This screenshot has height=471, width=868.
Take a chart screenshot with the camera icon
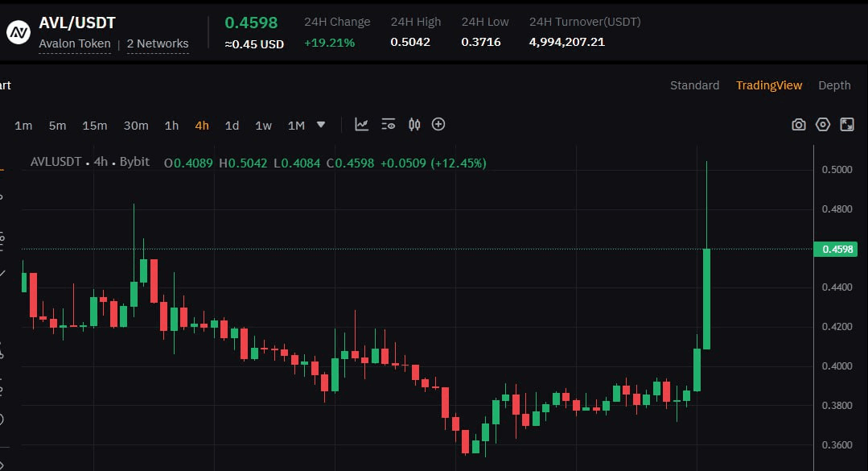tap(798, 124)
